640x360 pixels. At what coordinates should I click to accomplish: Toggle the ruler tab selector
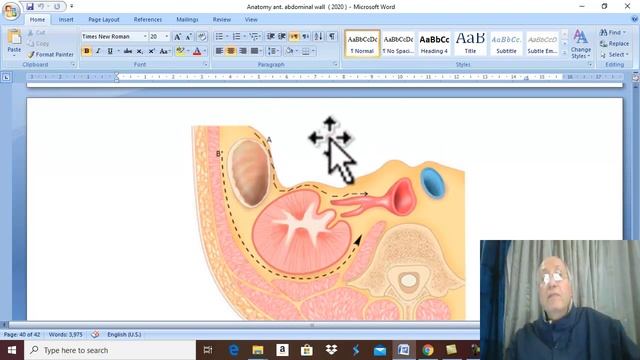6,77
